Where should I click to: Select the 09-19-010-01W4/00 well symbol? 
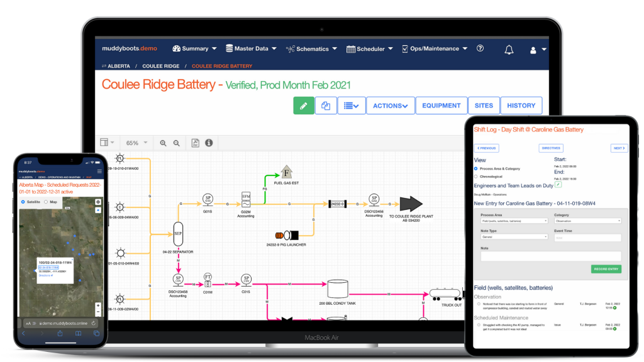119,158
